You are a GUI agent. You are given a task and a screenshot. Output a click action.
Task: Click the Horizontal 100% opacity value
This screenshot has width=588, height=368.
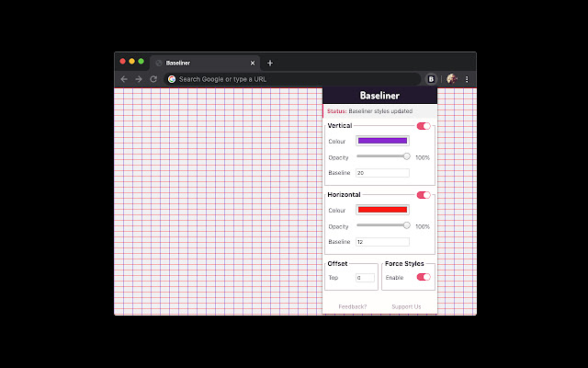pyautogui.click(x=423, y=227)
